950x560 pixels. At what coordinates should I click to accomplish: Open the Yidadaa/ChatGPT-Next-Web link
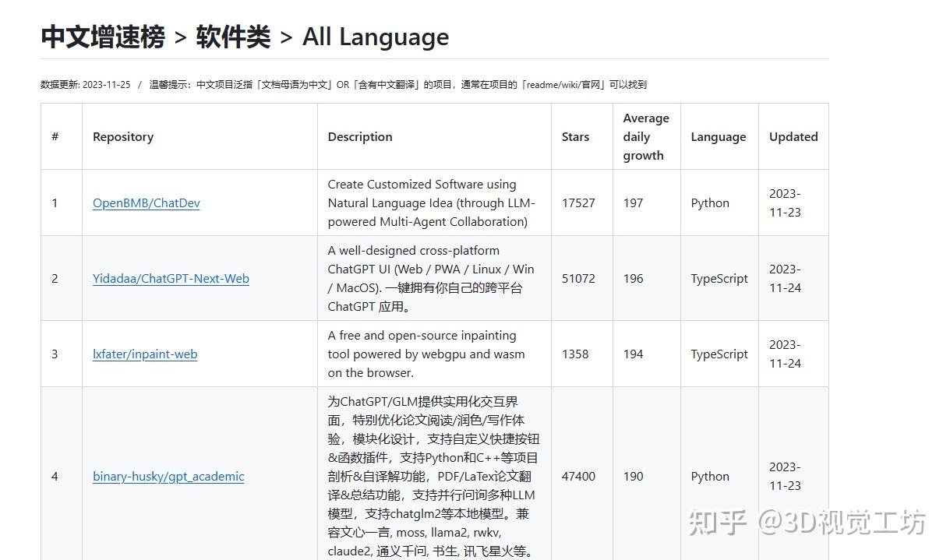171,278
